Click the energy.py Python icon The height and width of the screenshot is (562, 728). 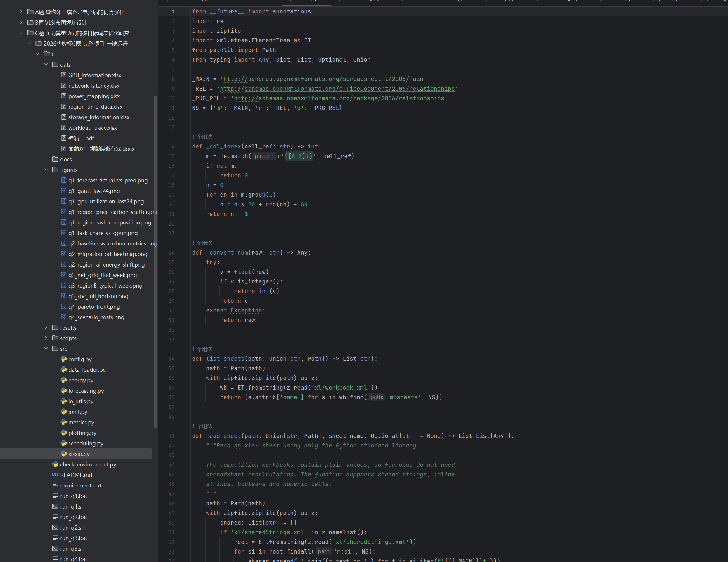click(64, 380)
